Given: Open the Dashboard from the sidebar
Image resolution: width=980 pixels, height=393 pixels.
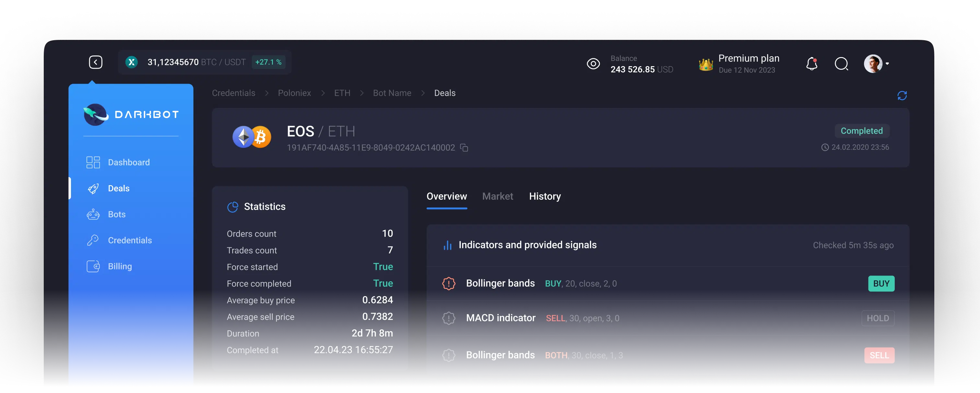Looking at the screenshot, I should (x=129, y=162).
